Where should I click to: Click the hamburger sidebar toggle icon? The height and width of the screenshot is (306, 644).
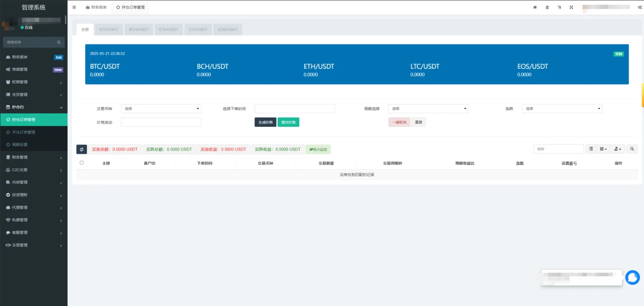click(74, 7)
